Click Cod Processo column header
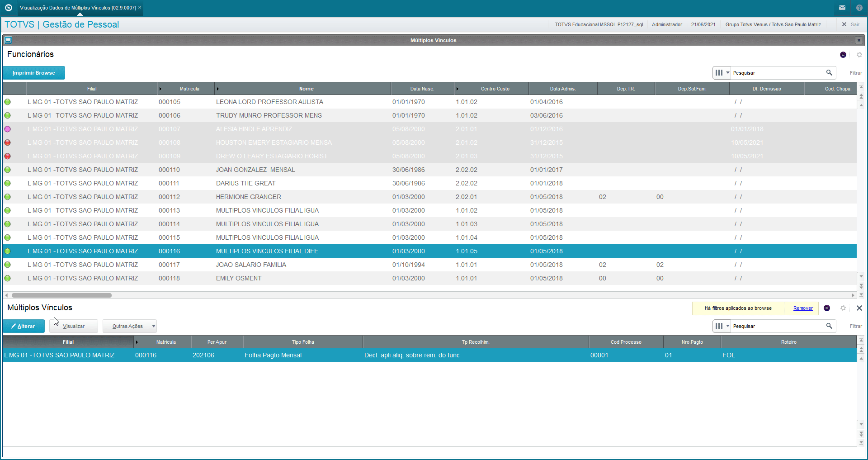Screen dimensions: 868x460 pos(626,342)
